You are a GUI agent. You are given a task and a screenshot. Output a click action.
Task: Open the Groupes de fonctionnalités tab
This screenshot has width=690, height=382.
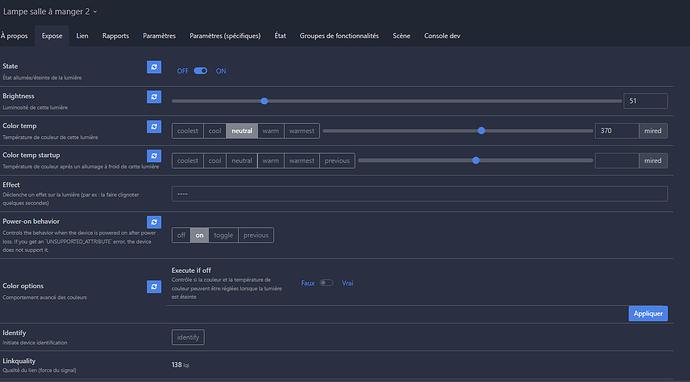click(x=339, y=36)
